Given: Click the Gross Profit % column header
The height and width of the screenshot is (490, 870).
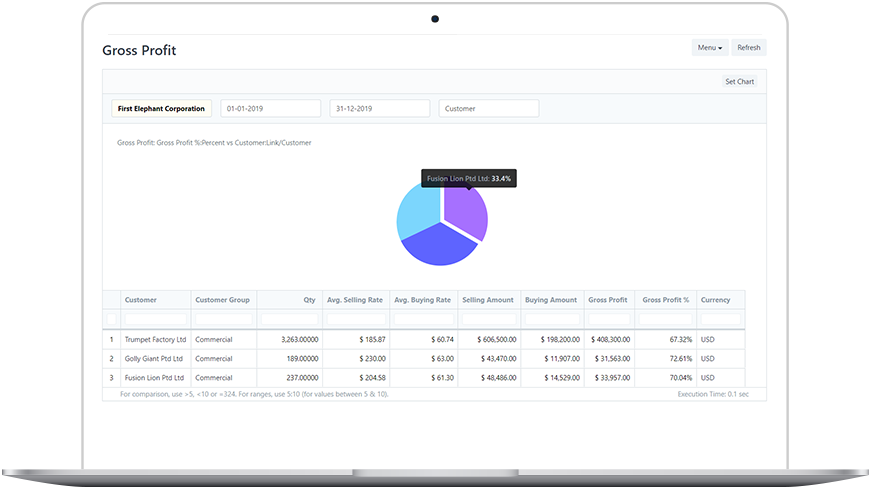Looking at the screenshot, I should [665, 300].
